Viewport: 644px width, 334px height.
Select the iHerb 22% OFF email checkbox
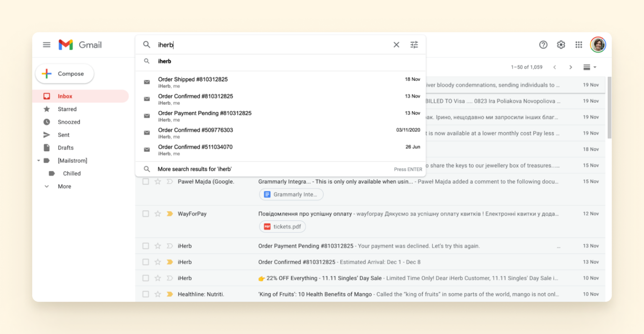pos(145,278)
